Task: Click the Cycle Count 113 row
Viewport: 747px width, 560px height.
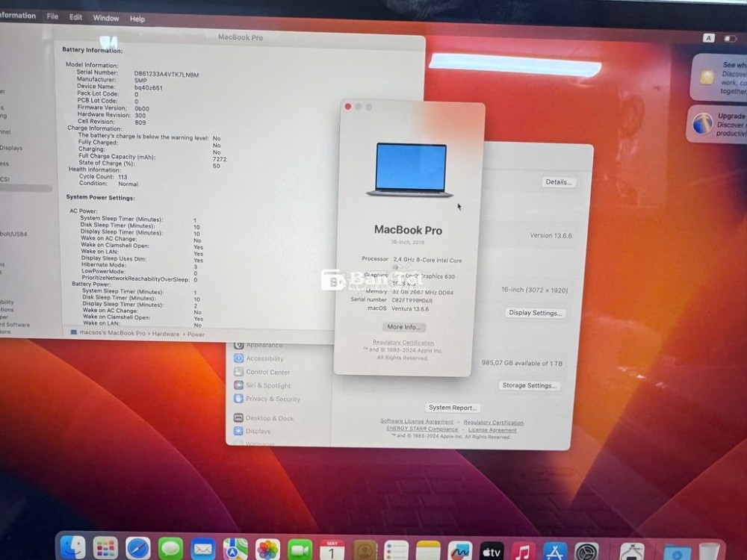Action: click(103, 176)
